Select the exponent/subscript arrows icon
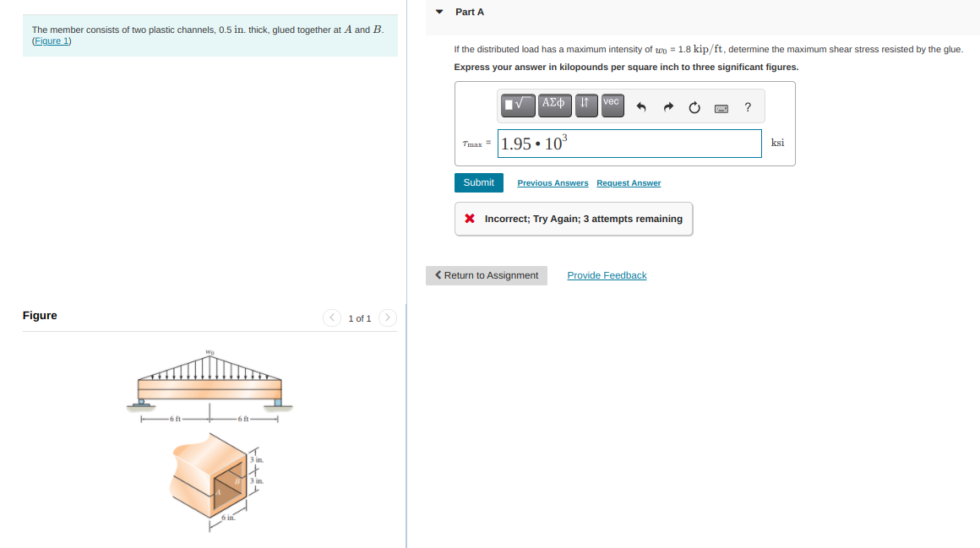 (585, 105)
